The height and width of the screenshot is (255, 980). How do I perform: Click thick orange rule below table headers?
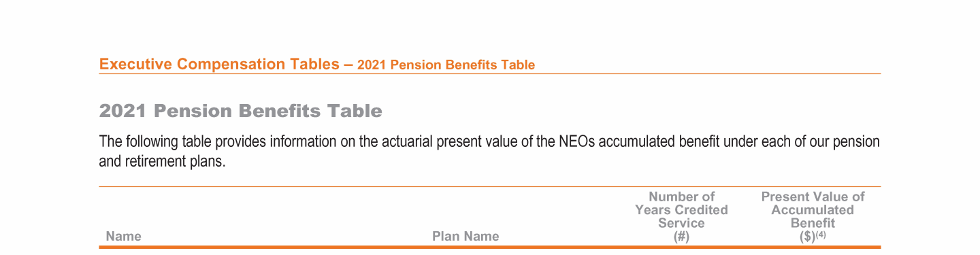[x=490, y=247]
